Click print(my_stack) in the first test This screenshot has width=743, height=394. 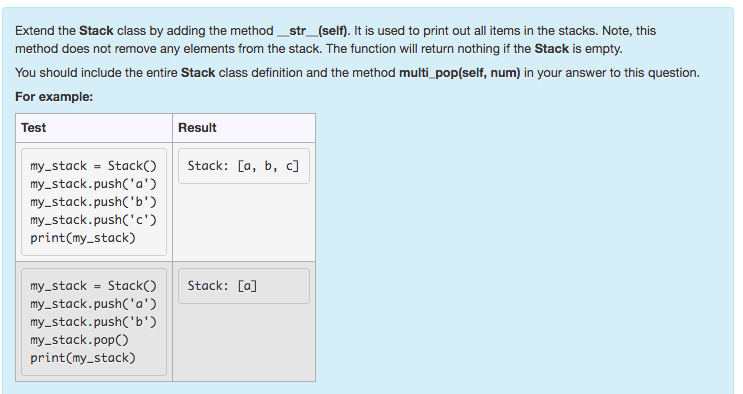(x=83, y=238)
